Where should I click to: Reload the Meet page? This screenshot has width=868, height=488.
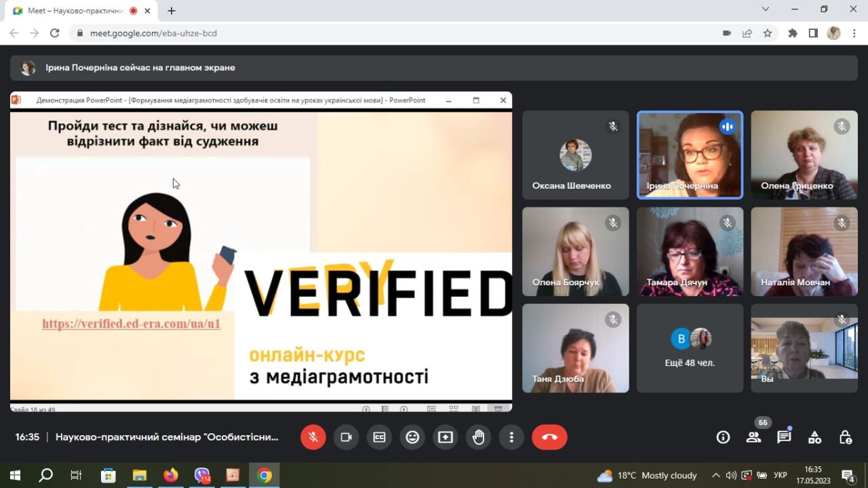[56, 33]
